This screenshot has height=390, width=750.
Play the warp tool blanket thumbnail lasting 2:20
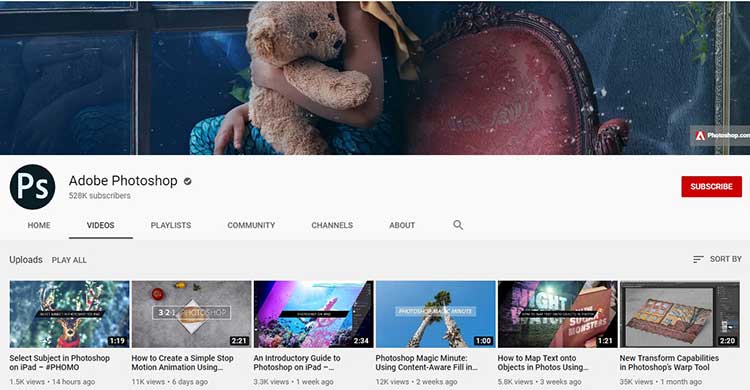click(679, 314)
